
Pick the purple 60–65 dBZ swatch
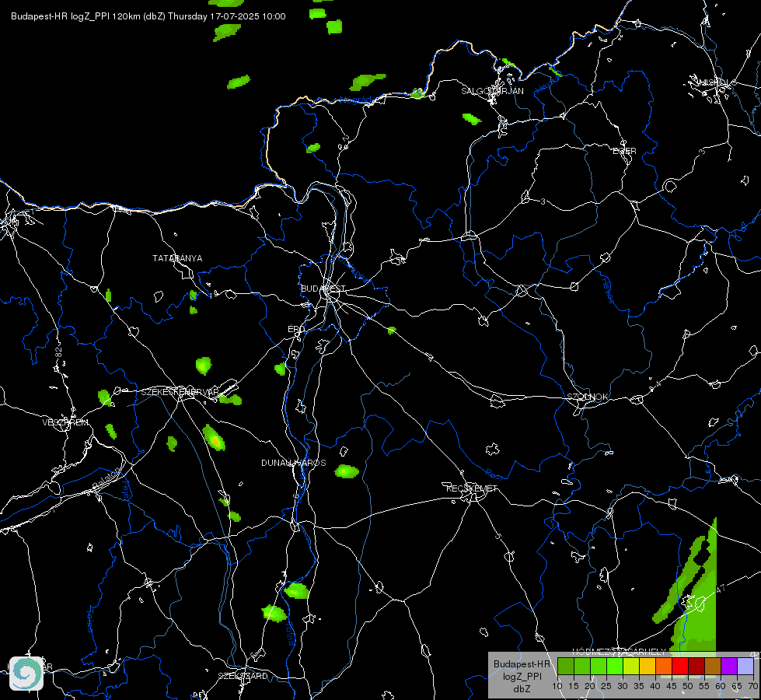coord(729,666)
